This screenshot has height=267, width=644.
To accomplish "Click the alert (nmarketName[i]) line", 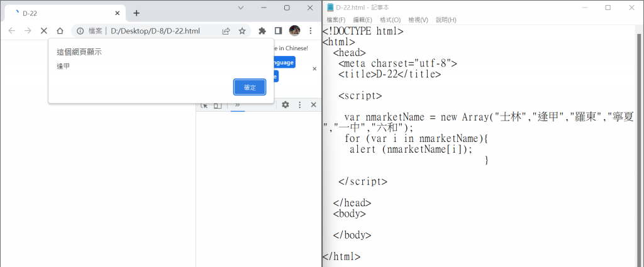I will tap(411, 150).
